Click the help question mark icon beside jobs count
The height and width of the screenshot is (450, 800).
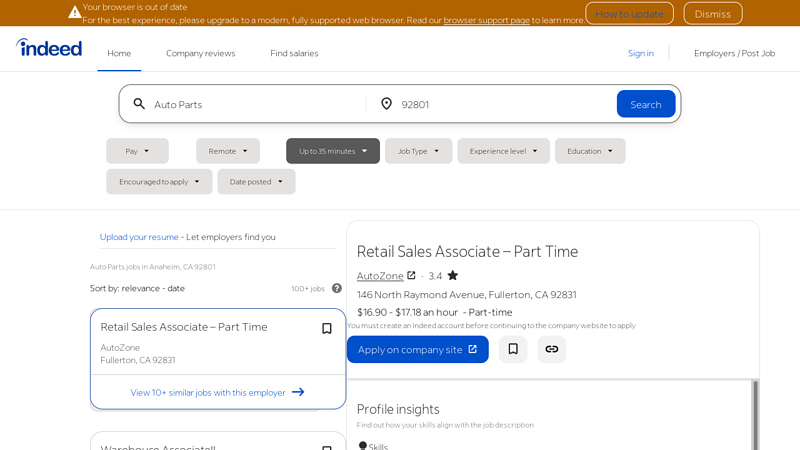tap(337, 288)
